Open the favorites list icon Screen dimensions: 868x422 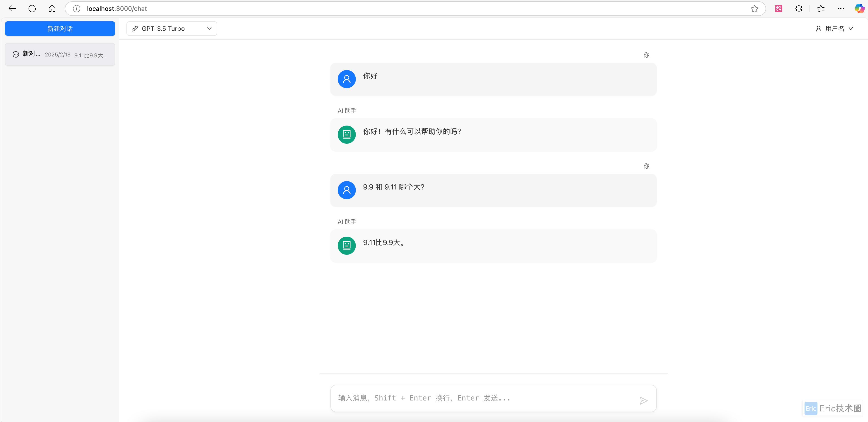tap(821, 9)
